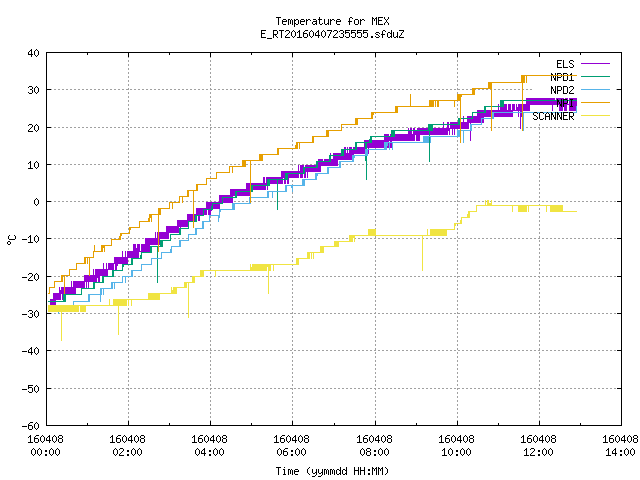Click the x-axis title 'Time (yymmdd HH:MM)'

332,471
